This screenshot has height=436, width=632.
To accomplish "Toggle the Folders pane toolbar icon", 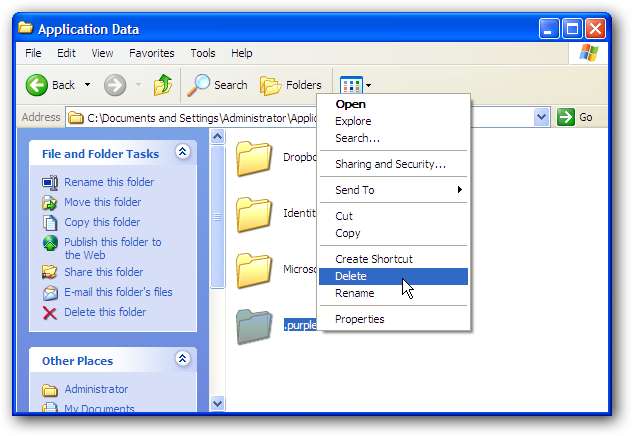I will click(x=270, y=85).
